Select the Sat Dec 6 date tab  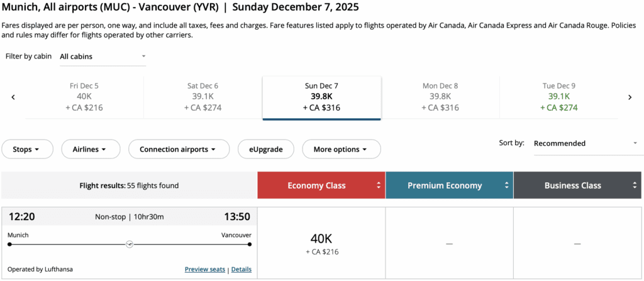(x=203, y=97)
